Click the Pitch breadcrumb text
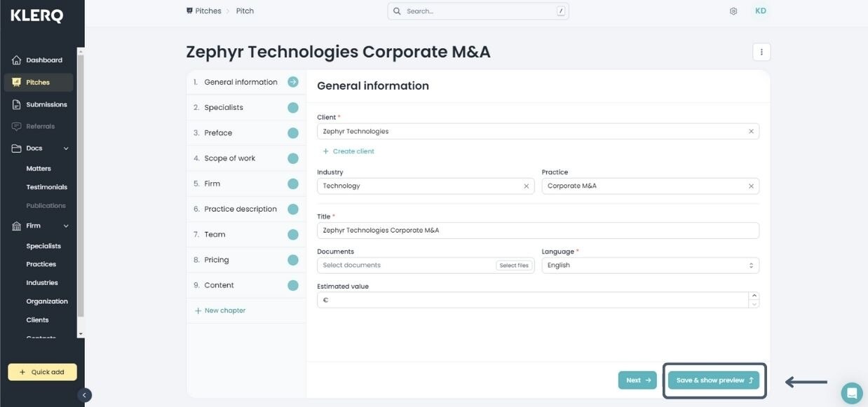This screenshot has width=868, height=407. 245,11
